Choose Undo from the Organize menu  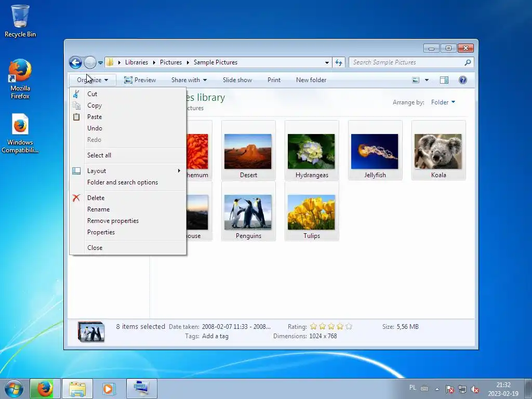tap(128, 128)
